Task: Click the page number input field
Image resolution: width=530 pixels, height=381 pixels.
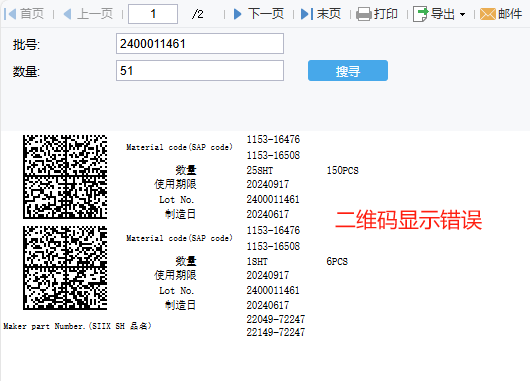Action: click(153, 14)
